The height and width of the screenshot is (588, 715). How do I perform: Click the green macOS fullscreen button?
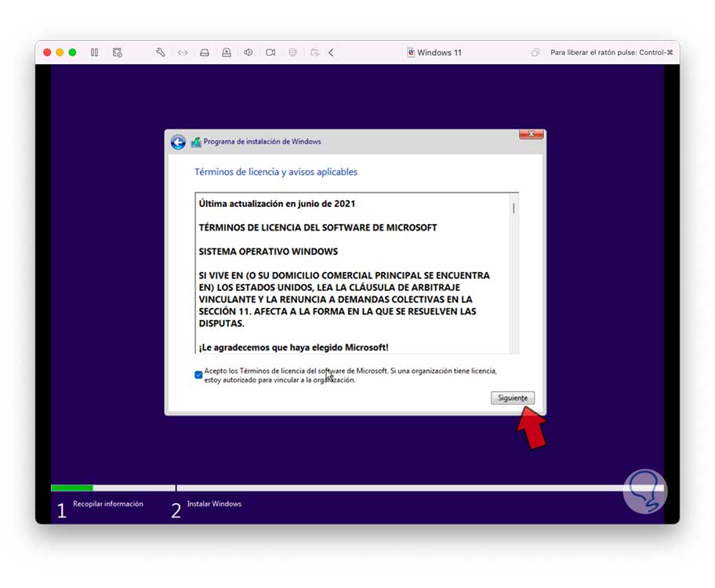pos(72,53)
